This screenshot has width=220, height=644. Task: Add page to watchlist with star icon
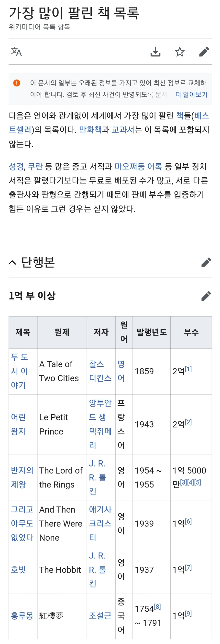[180, 52]
